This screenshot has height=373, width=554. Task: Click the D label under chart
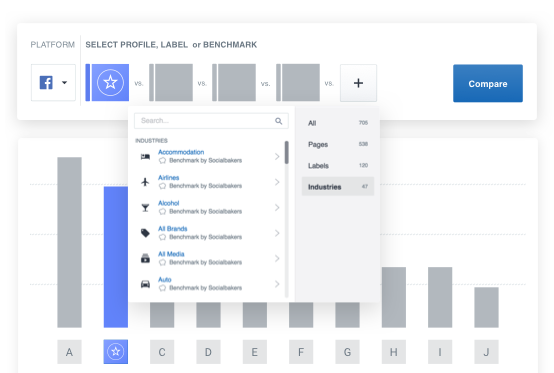point(208,352)
